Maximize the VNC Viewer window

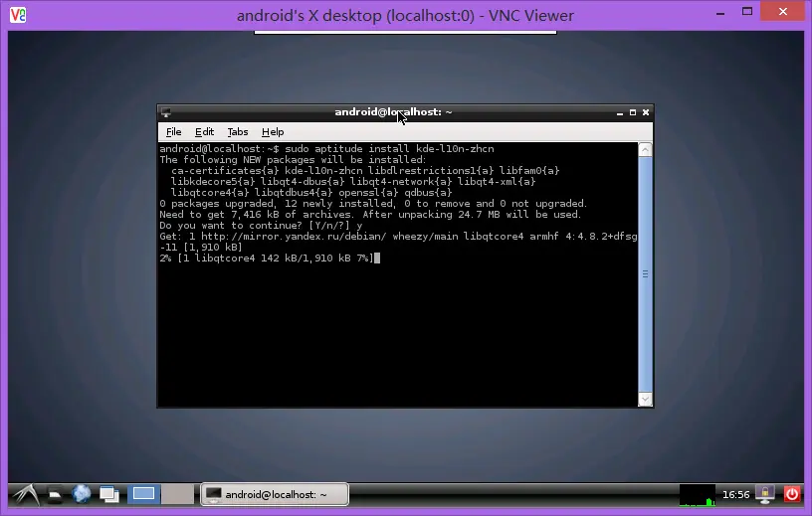click(746, 11)
